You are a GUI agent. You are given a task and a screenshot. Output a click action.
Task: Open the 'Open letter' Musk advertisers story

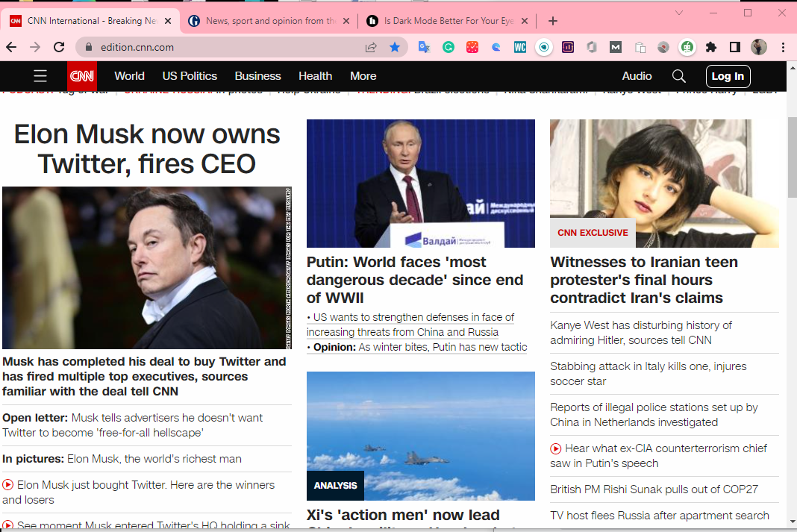pyautogui.click(x=133, y=425)
